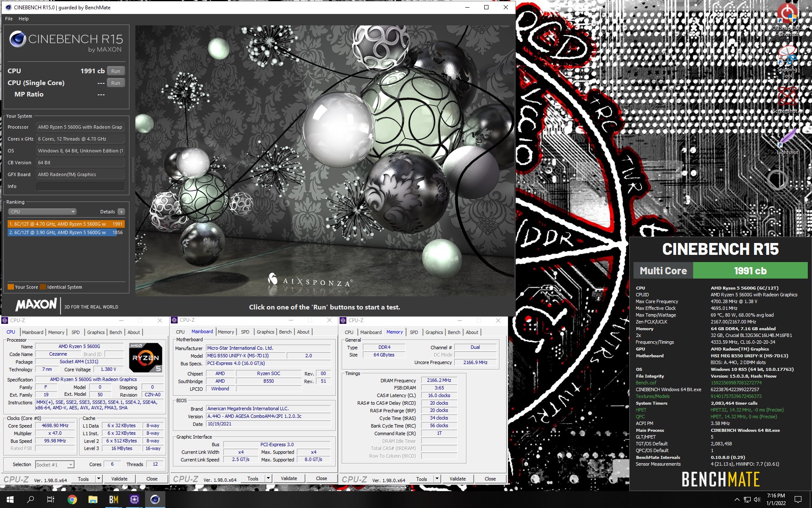Viewport: 812px width, 508px height.
Task: Open Screenshot desktop icon
Action: pos(787,100)
